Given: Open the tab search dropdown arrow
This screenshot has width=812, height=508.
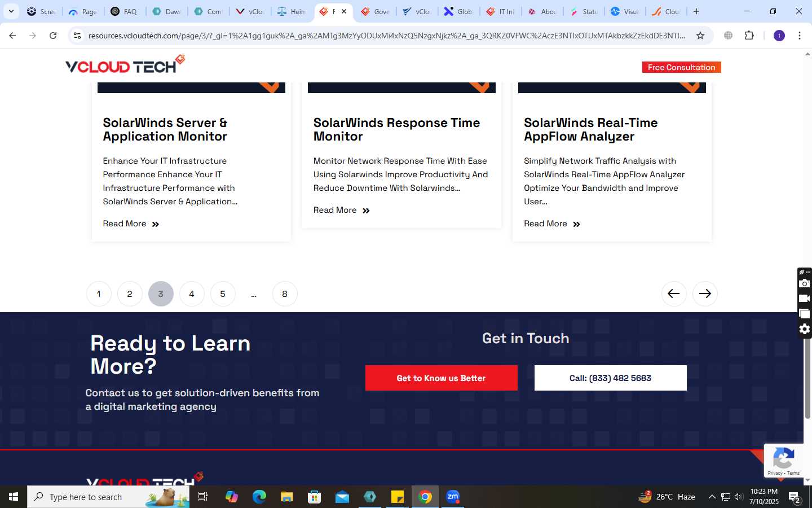Looking at the screenshot, I should tap(11, 11).
